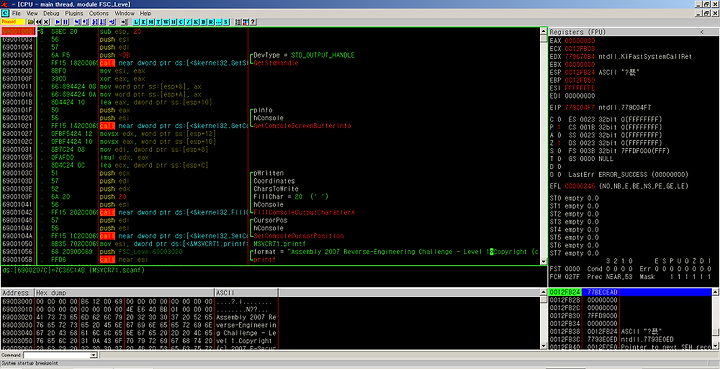This screenshot has height=369, width=720.
Task: Show Executable modules with the E icon
Action: tap(143, 22)
